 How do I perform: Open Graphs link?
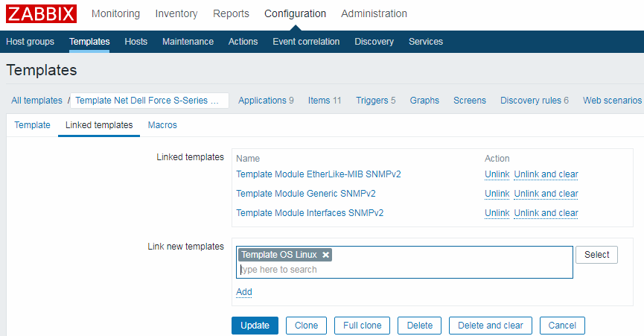tap(424, 101)
